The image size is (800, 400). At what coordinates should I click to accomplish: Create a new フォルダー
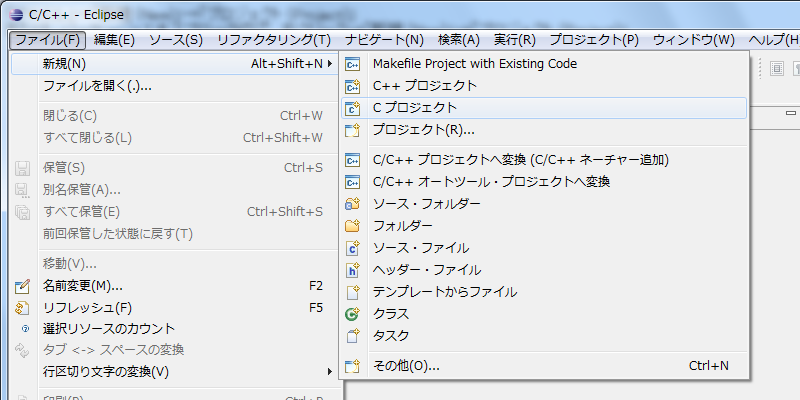[x=544, y=226]
